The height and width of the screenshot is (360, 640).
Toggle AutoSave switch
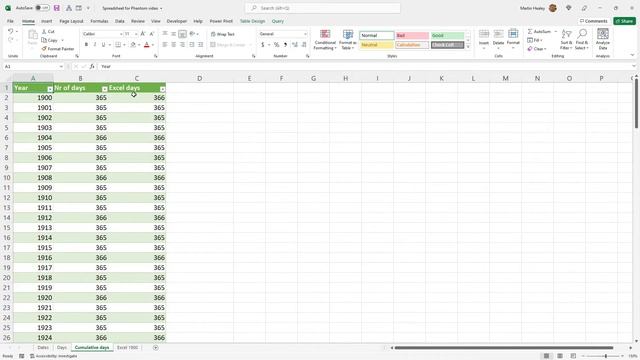(42, 8)
